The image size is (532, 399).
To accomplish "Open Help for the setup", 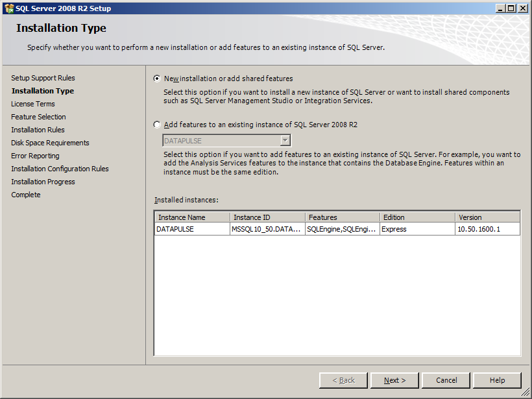I will (497, 380).
